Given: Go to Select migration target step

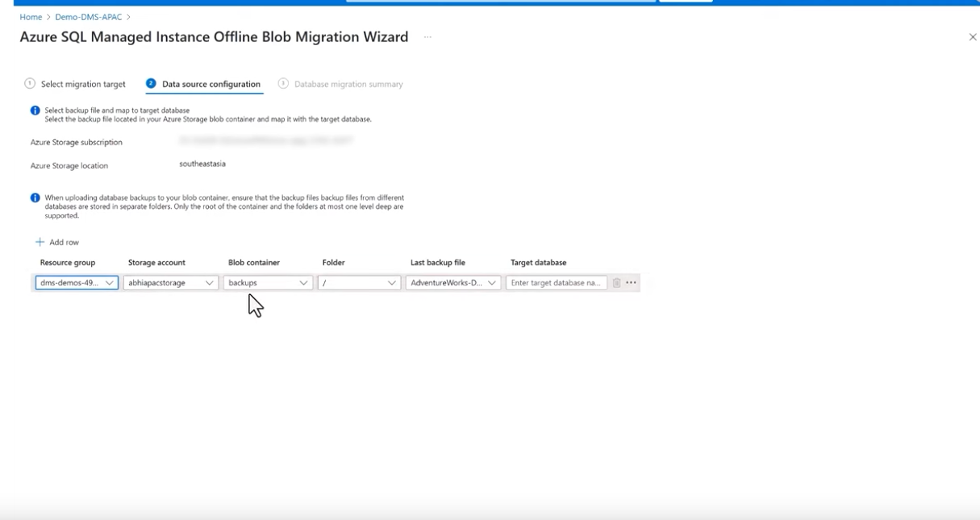Looking at the screenshot, I should coord(83,84).
